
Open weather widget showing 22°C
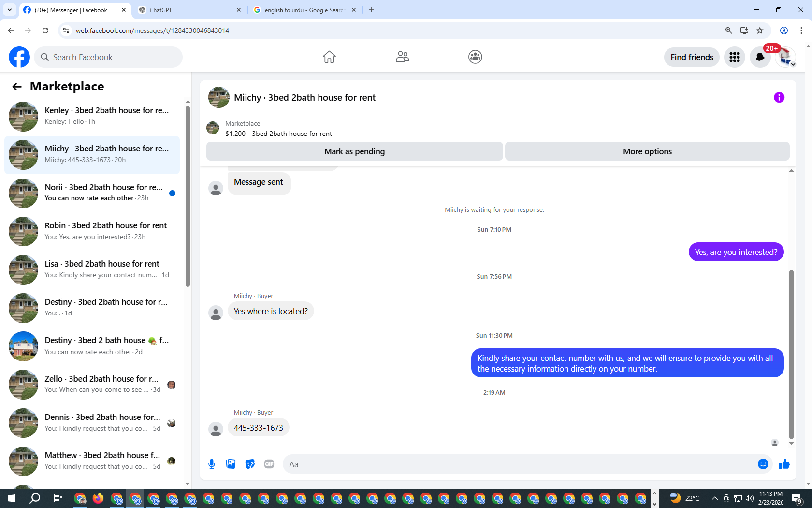[x=685, y=498]
